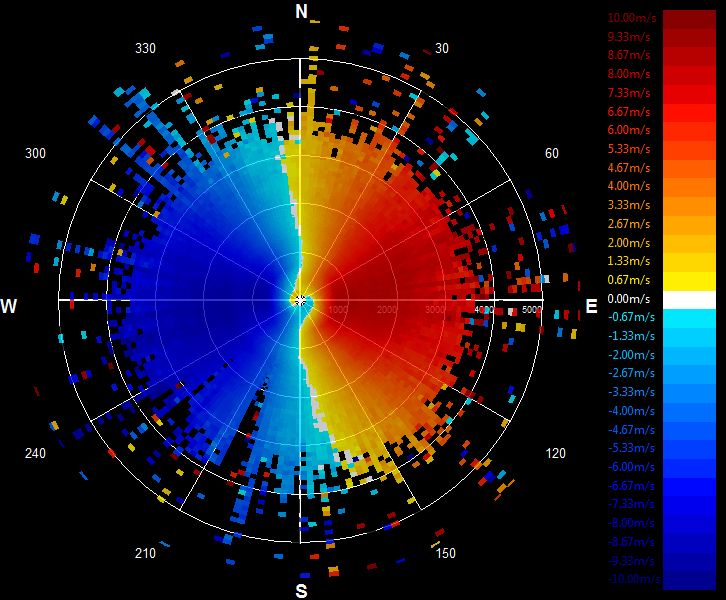Click the -8.67m/s legend label
The height and width of the screenshot is (600, 726).
[x=631, y=542]
